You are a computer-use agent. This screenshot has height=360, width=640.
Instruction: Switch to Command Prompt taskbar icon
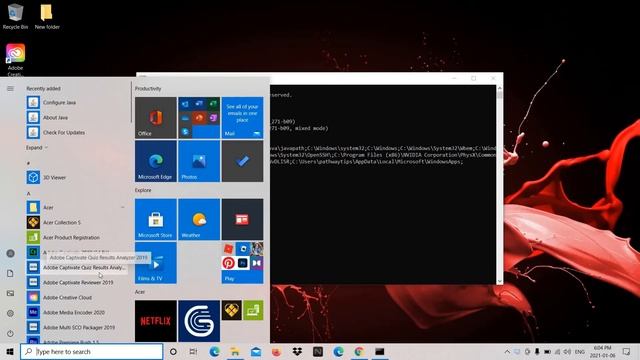click(x=380, y=351)
